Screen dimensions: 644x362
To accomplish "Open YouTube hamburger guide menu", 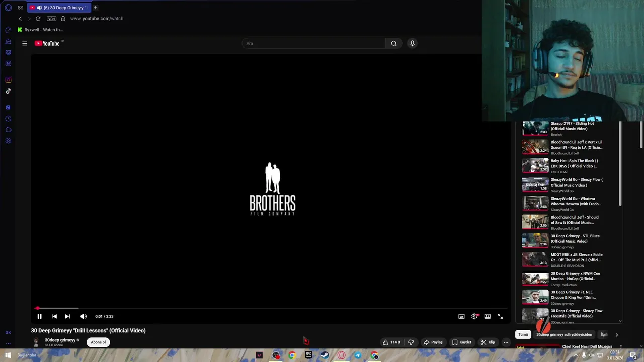I will 24,43.
